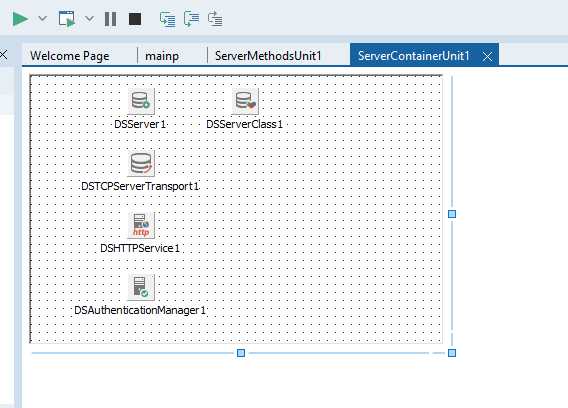
Task: Select the DSHTTPService1 component icon
Action: pos(141,225)
